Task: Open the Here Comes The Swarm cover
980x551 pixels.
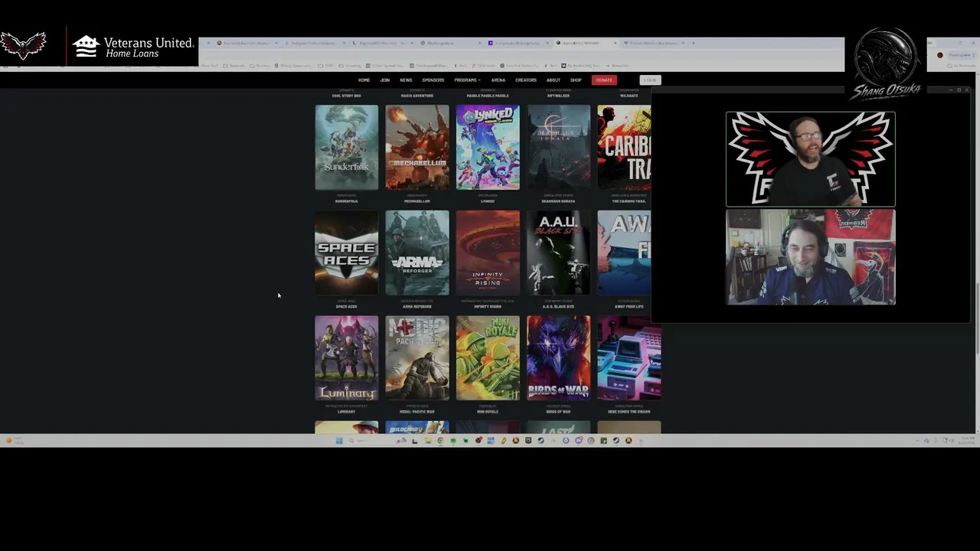Action: click(629, 358)
